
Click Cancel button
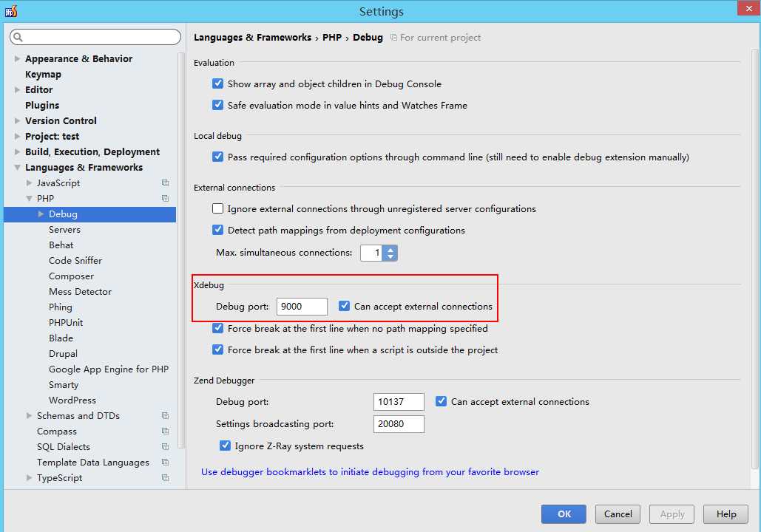618,514
